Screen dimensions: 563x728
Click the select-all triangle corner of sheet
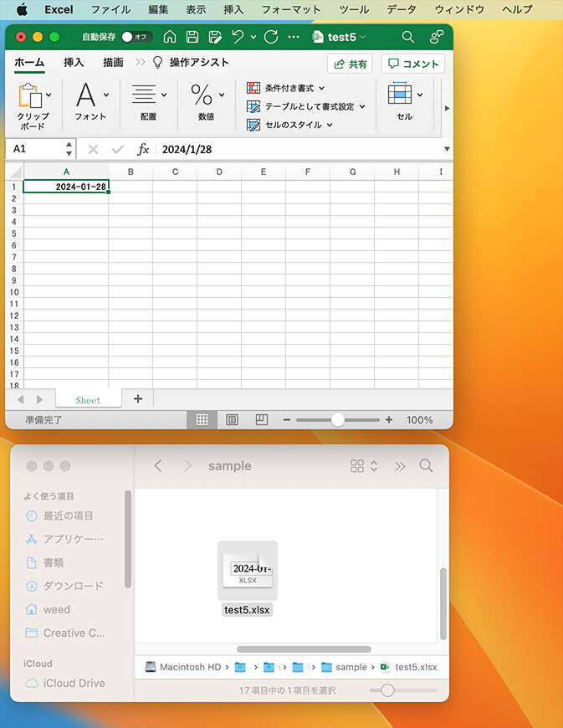click(x=15, y=172)
